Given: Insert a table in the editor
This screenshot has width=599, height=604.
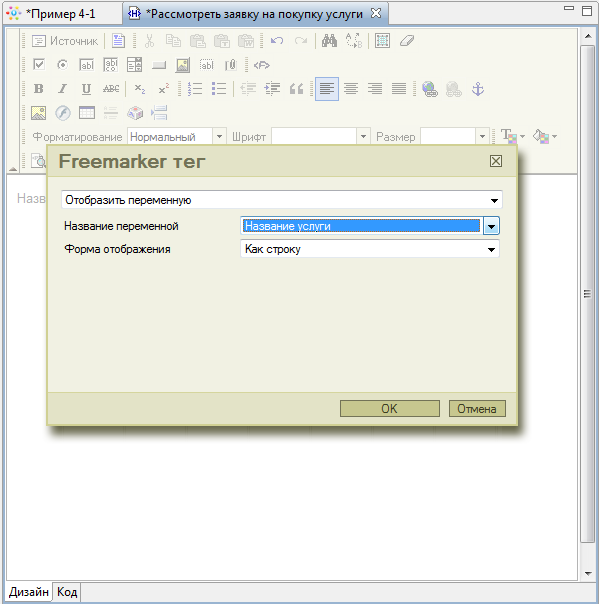Looking at the screenshot, I should [87, 113].
